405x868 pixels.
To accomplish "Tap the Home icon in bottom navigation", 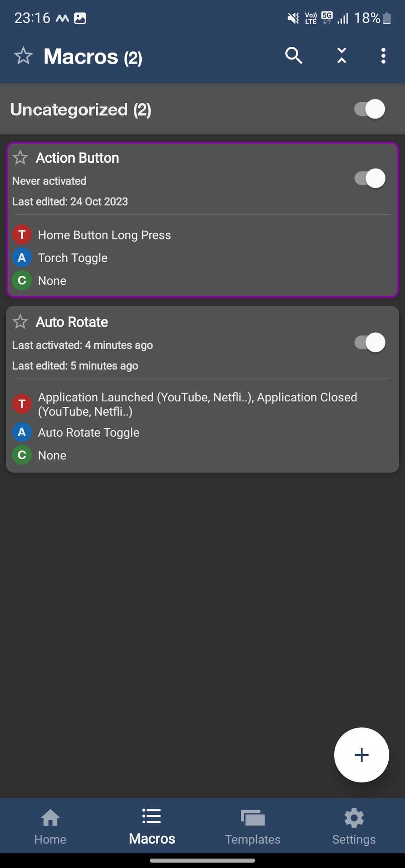I will click(50, 825).
